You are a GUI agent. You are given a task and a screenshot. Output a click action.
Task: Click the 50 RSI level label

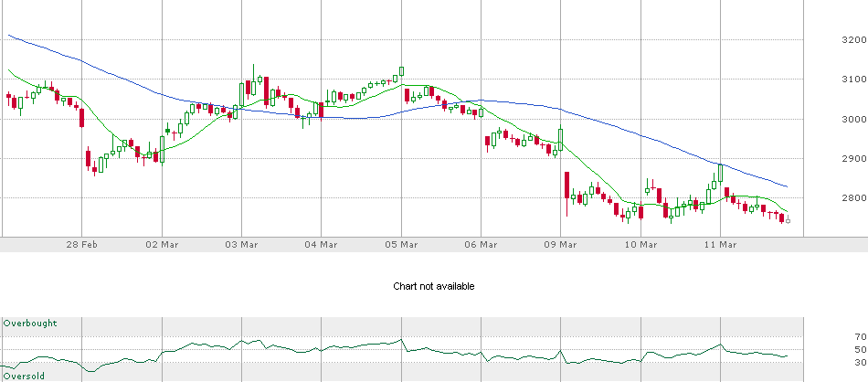coord(861,349)
